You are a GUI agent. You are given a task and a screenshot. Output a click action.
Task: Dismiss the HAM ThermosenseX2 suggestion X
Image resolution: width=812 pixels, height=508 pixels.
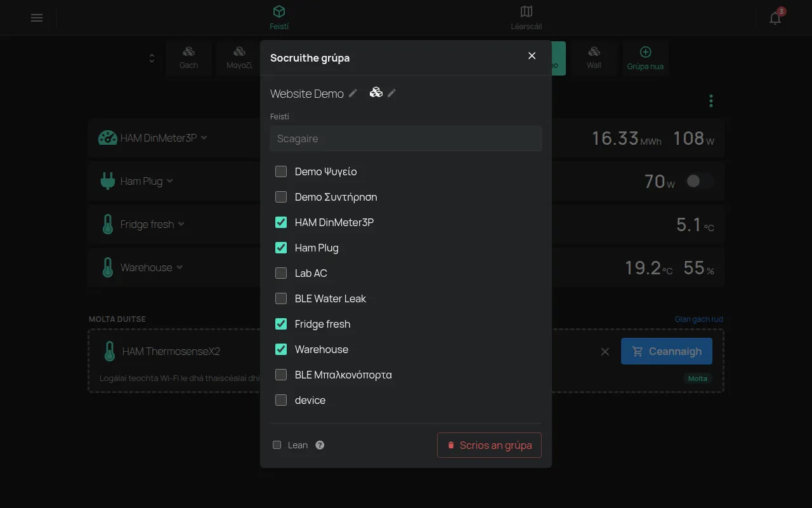pyautogui.click(x=605, y=352)
